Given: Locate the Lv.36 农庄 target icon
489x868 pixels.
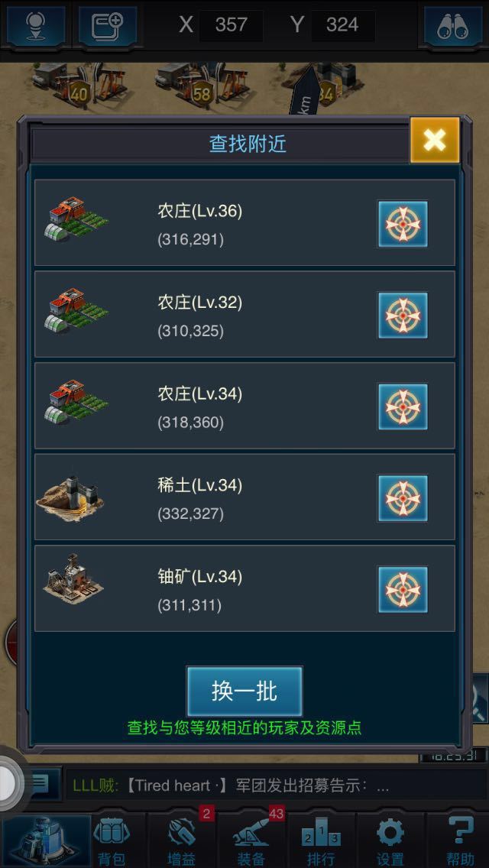Looking at the screenshot, I should [403, 224].
